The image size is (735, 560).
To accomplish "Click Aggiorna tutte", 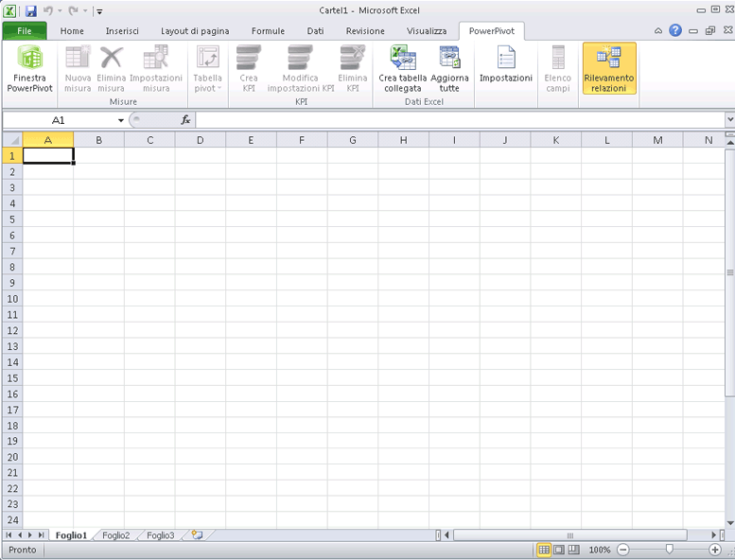I will (x=449, y=68).
